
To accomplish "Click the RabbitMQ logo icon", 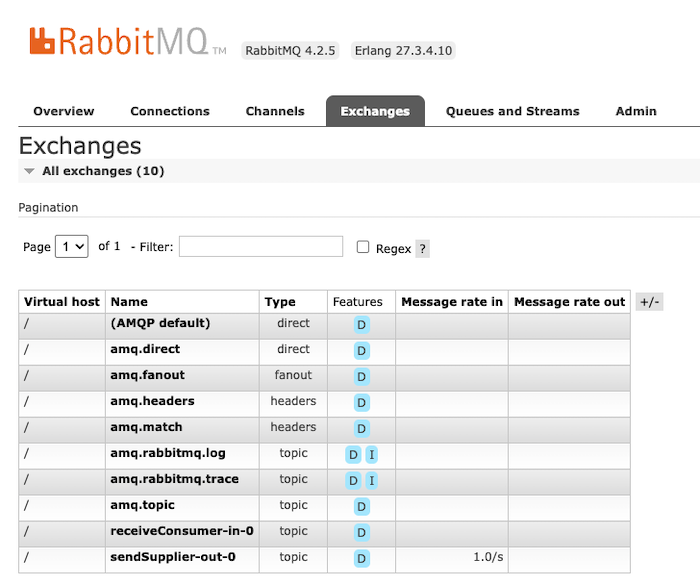I will point(42,41).
